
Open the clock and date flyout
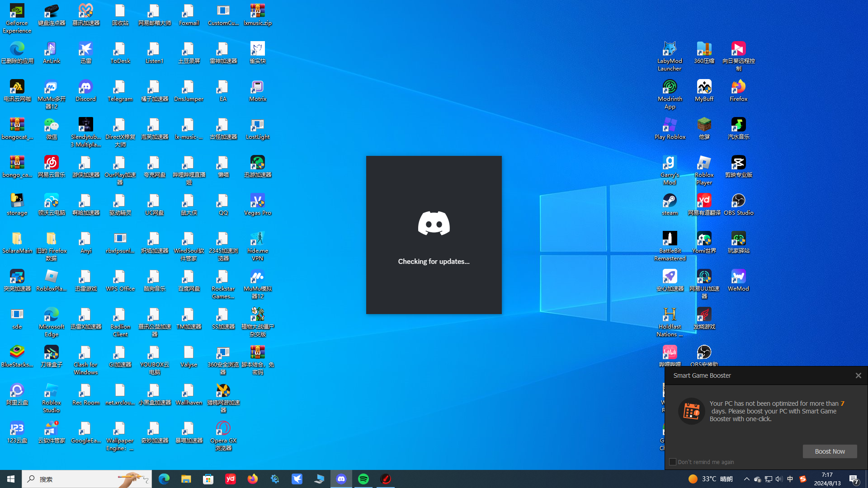click(827, 479)
